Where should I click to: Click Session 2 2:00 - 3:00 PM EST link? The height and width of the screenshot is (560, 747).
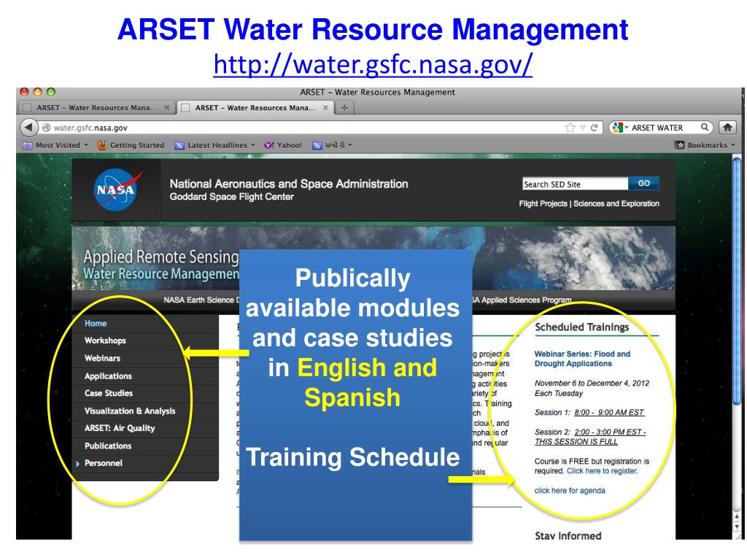tap(590, 437)
